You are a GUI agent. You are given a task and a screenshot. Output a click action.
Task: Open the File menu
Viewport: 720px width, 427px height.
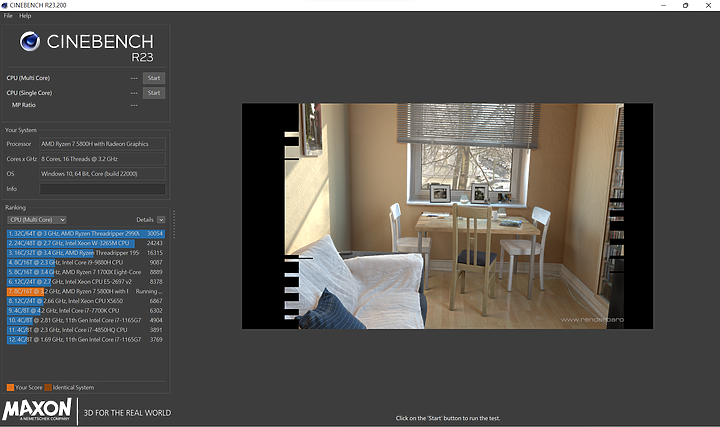point(8,16)
